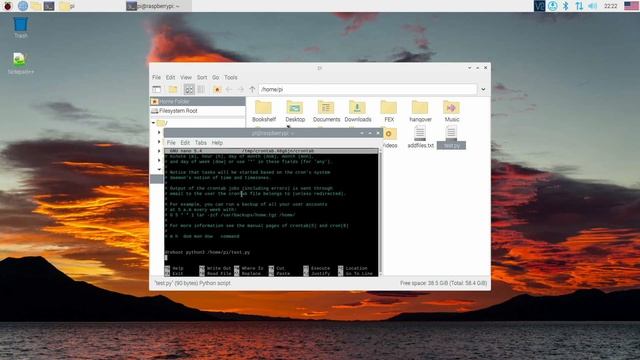Click the @reboot python3 crontab line
The width and height of the screenshot is (640, 360).
(207, 252)
